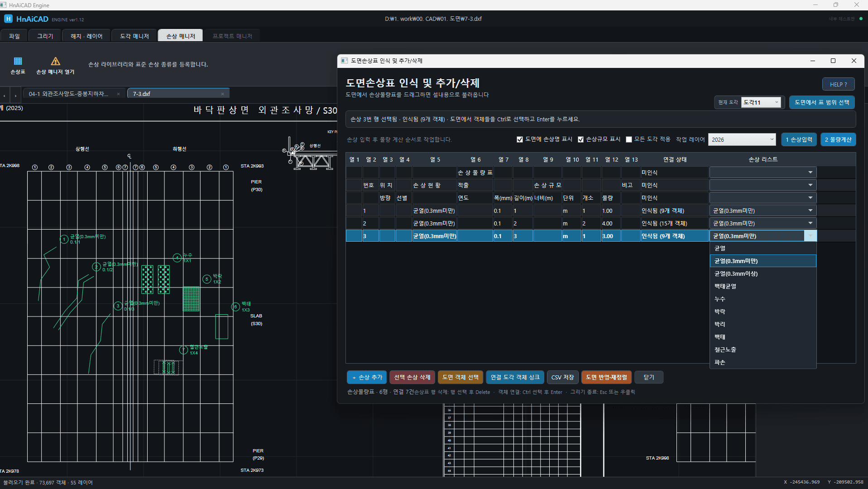
Task: Close the 04-1 외관조사망도 document tab
Action: pyautogui.click(x=118, y=94)
